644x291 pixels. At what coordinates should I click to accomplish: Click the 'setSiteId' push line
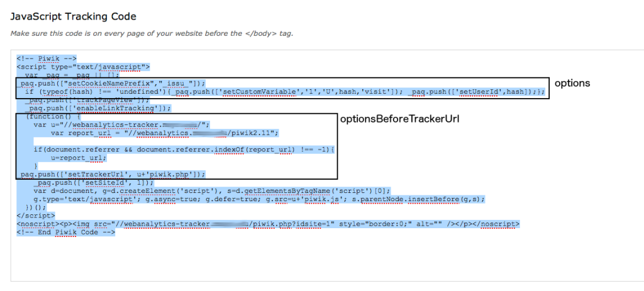94,183
